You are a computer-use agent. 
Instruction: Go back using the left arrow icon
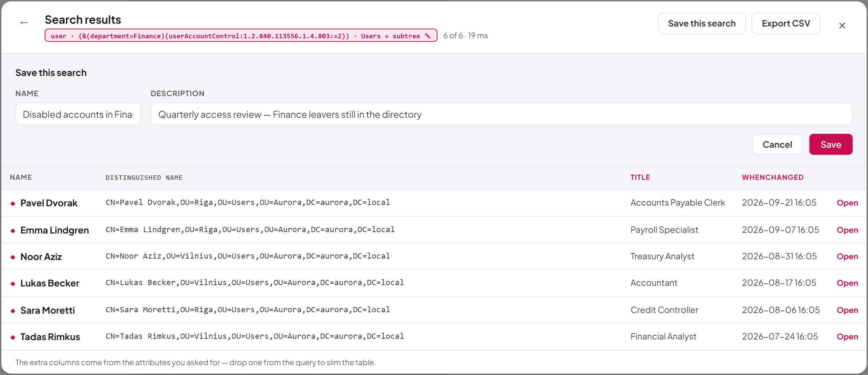pos(24,23)
